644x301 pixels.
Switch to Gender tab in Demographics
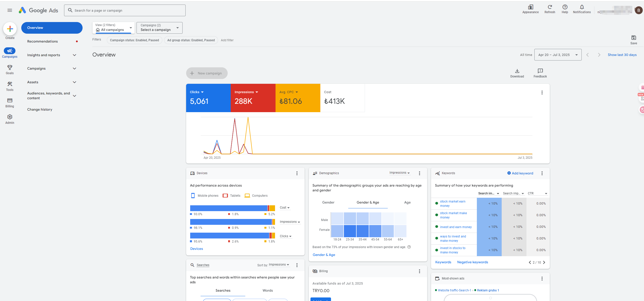(x=328, y=203)
